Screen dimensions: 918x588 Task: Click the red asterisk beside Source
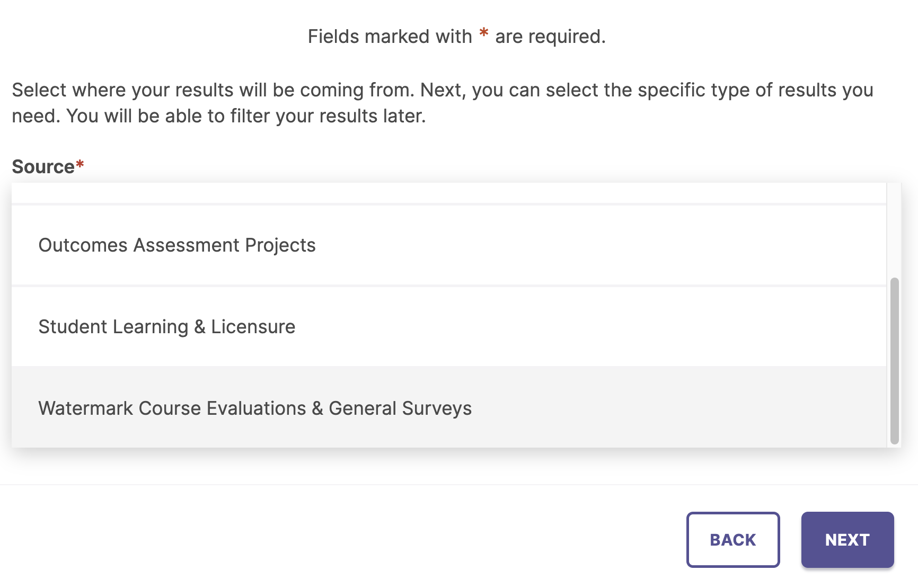click(80, 165)
